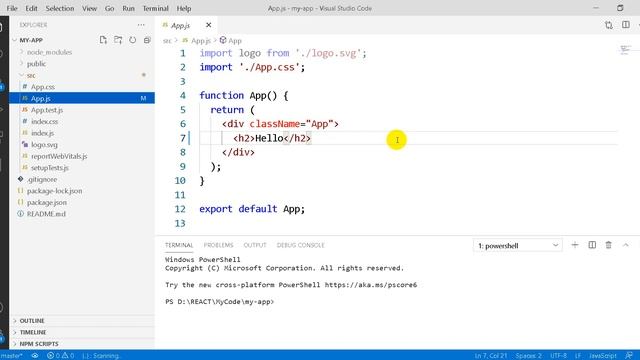Image resolution: width=640 pixels, height=360 pixels.
Task: Add a new terminal with plus icon
Action: click(575, 245)
